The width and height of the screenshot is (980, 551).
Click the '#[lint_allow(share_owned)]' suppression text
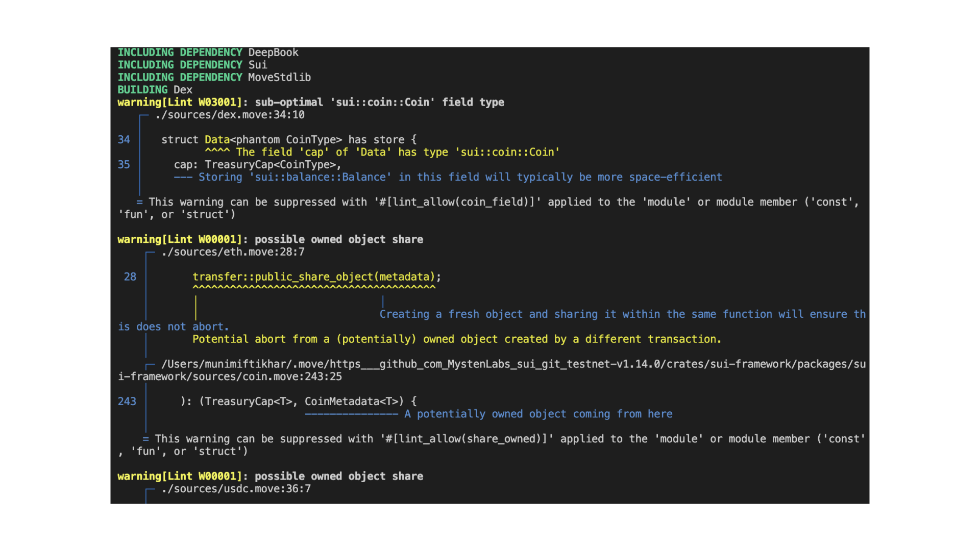pos(467,439)
